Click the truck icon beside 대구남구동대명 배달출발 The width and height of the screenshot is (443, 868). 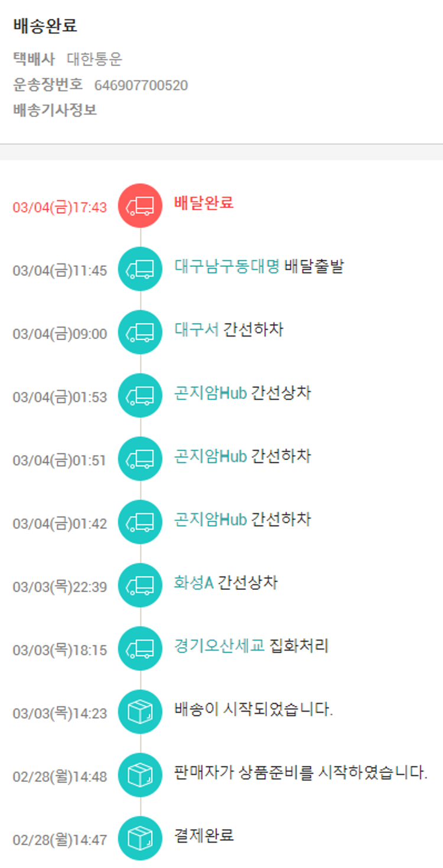coord(140,269)
